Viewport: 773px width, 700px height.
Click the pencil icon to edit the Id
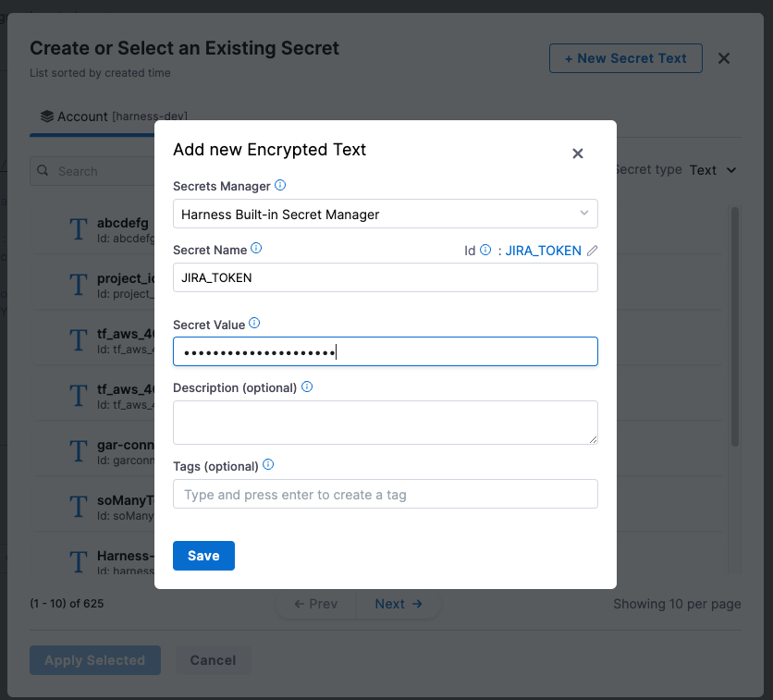coord(593,251)
